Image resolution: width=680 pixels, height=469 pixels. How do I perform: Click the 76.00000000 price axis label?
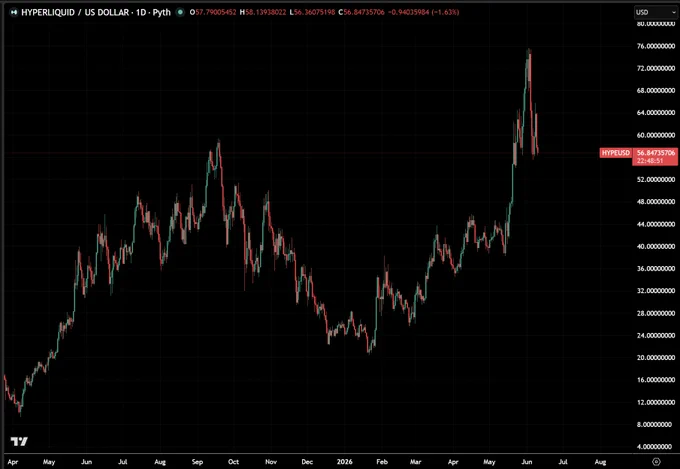[656, 46]
